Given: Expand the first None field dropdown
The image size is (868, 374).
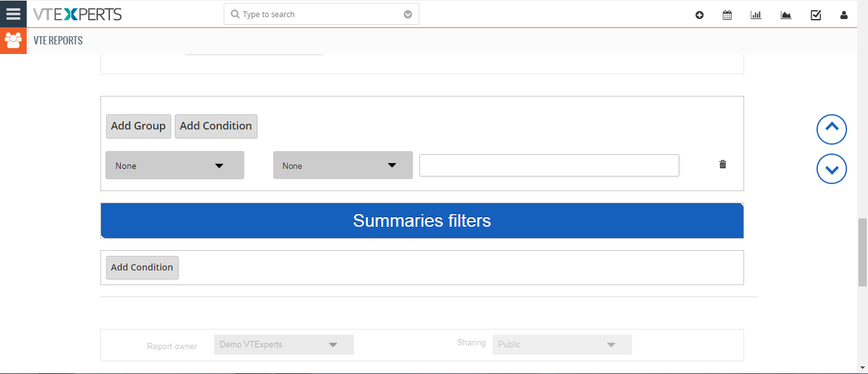Looking at the screenshot, I should point(175,165).
